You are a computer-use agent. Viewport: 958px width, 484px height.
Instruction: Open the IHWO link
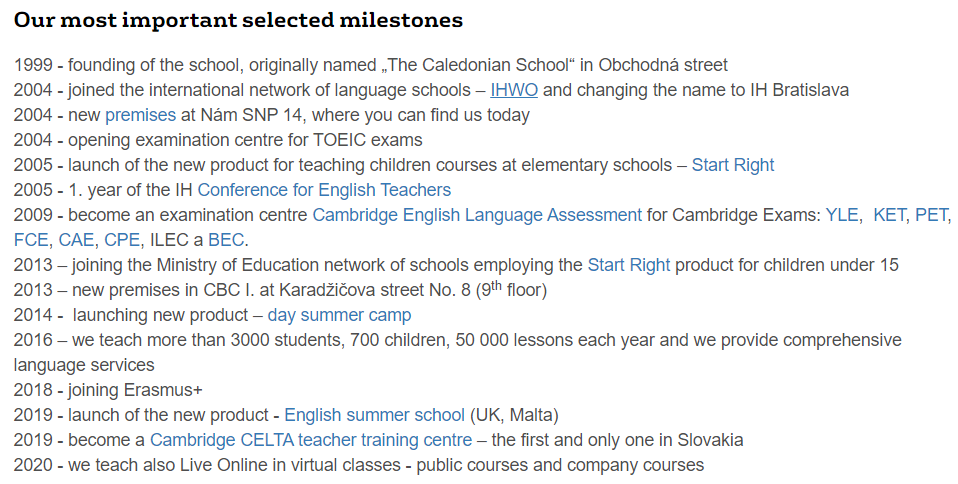click(514, 90)
